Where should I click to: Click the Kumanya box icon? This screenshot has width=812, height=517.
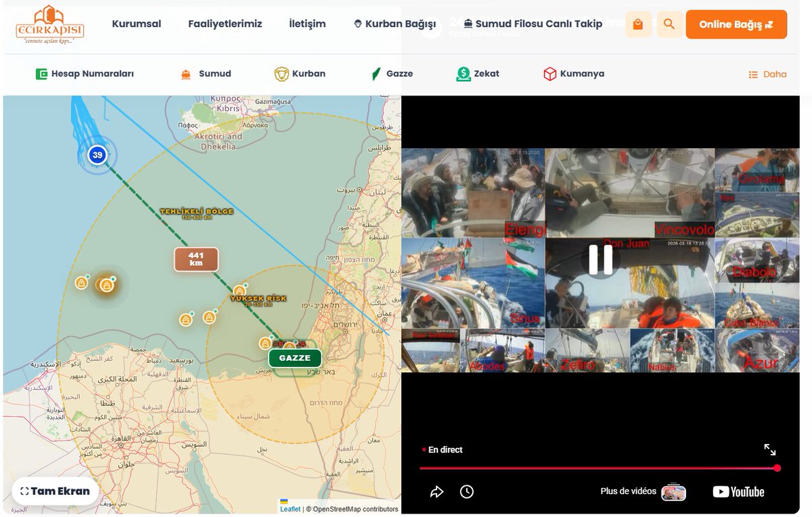point(550,74)
